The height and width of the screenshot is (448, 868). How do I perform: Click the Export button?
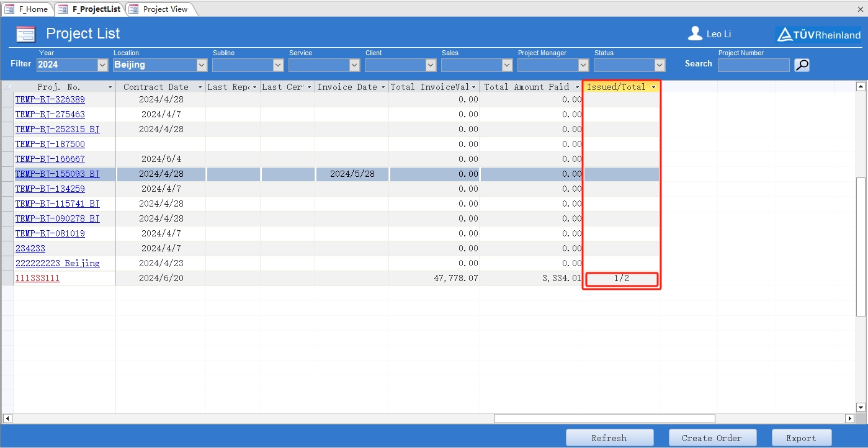[x=801, y=437]
